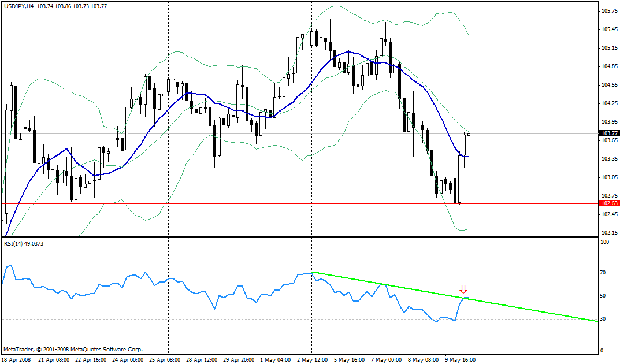This screenshot has height=364, width=620.
Task: Click the MetaTrader copyright text
Action: pyautogui.click(x=72, y=350)
